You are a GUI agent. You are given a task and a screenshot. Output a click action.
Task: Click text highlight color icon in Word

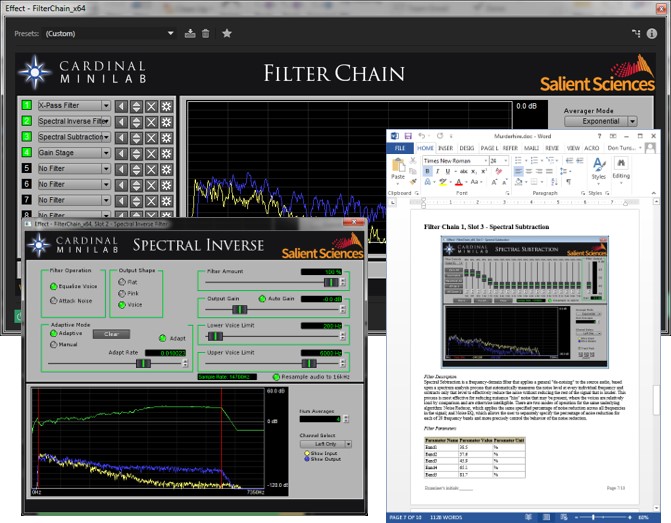point(443,182)
